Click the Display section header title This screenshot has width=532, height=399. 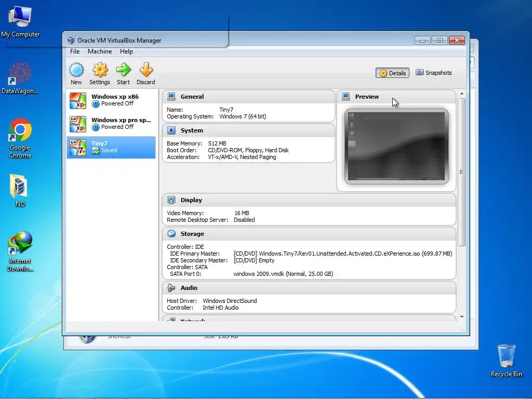[191, 200]
